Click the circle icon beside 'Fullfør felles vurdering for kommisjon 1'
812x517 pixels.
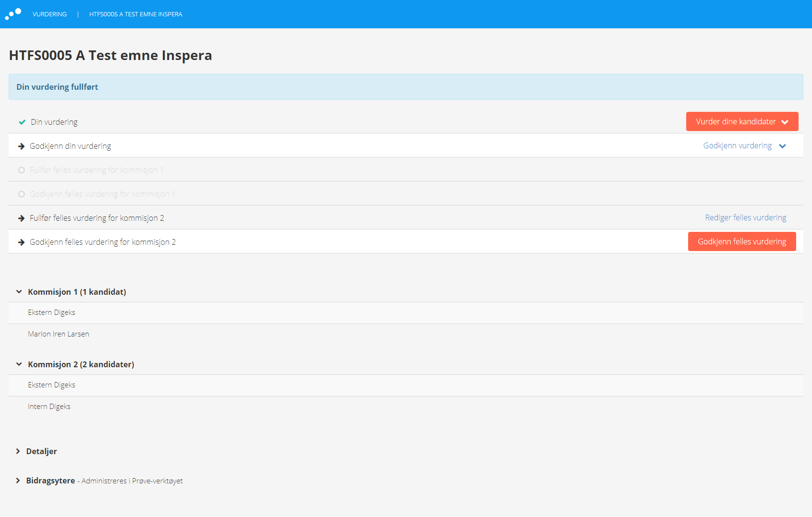coord(21,170)
